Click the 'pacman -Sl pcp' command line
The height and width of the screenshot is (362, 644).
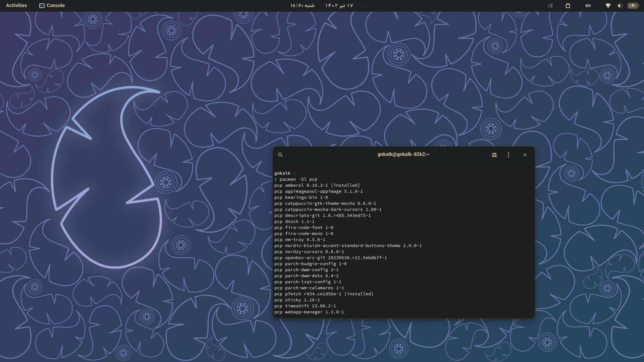click(298, 179)
